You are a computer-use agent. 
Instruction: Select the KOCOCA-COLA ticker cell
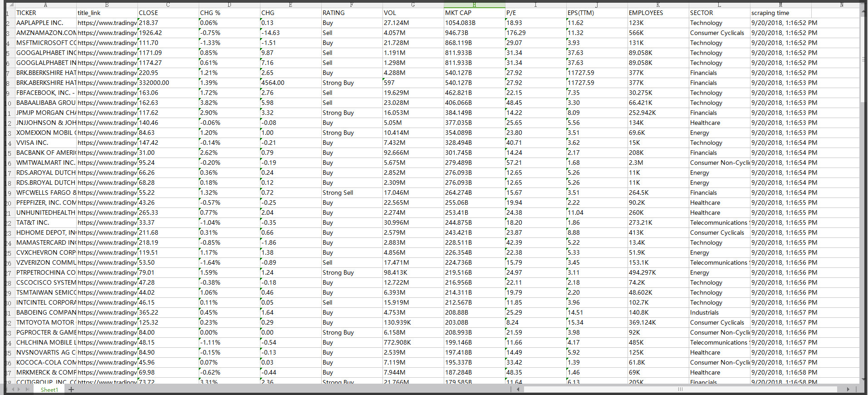tap(45, 362)
